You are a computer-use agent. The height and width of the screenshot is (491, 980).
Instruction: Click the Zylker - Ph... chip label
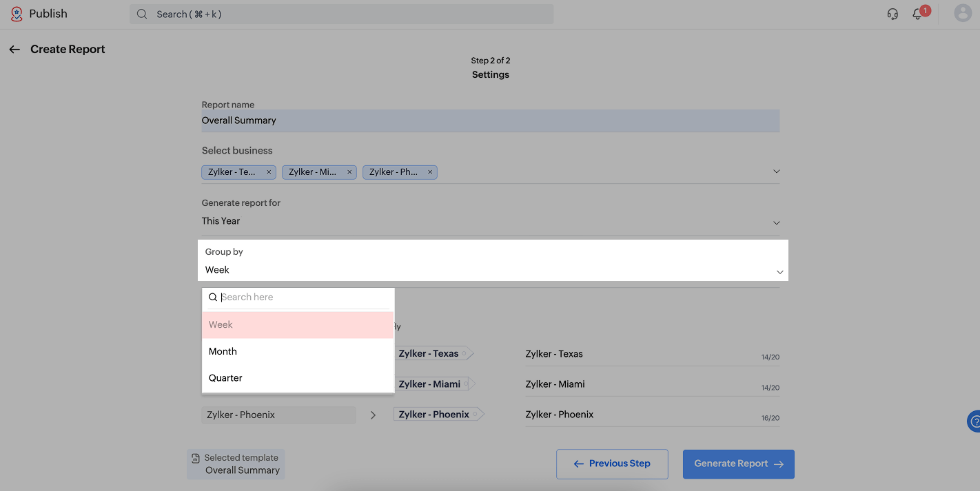(x=394, y=172)
